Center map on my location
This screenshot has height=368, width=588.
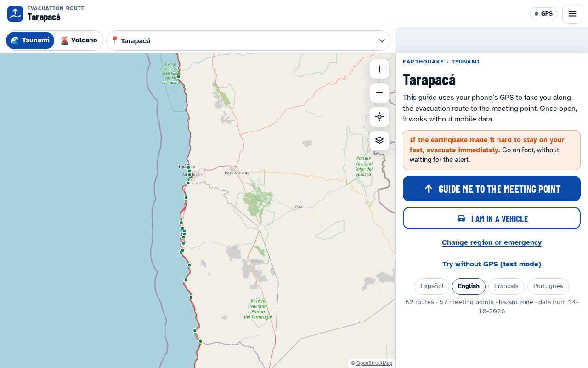(379, 117)
